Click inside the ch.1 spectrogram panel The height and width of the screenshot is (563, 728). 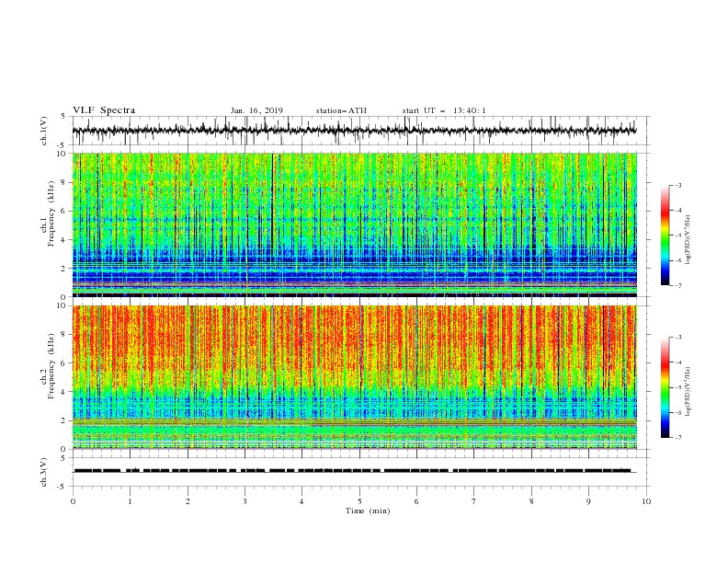[354, 224]
